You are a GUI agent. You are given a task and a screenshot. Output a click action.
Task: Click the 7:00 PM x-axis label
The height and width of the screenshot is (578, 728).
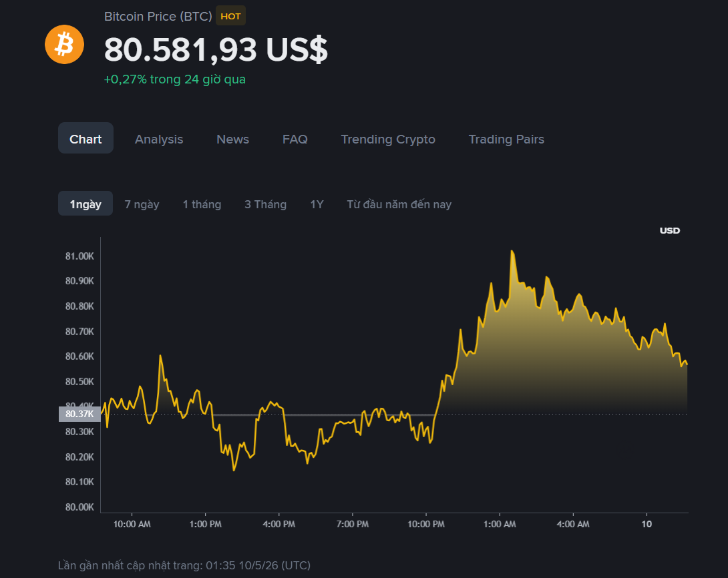coord(353,524)
